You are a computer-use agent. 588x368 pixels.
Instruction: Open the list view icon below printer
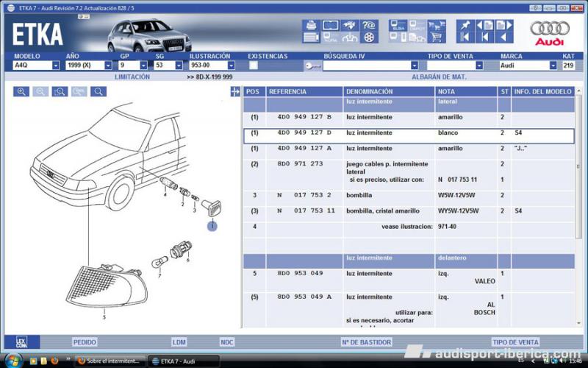[311, 38]
